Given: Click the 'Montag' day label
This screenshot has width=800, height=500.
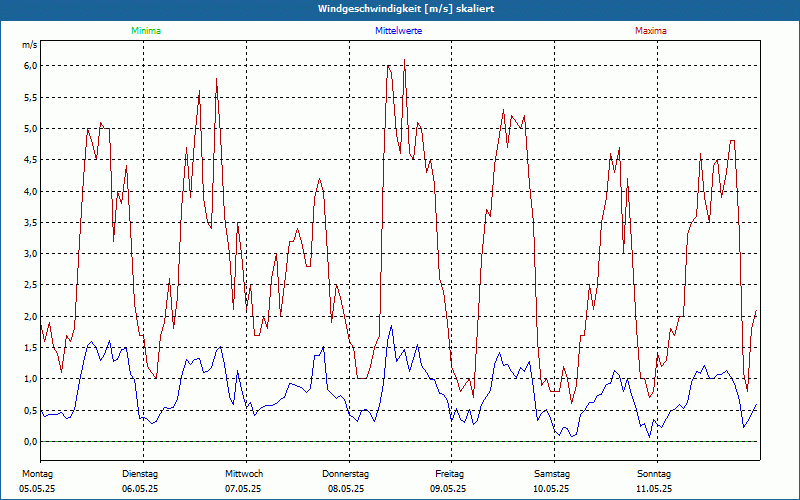Looking at the screenshot, I should coord(37,474).
